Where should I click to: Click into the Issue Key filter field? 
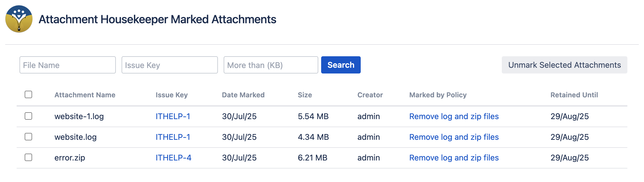tap(169, 65)
